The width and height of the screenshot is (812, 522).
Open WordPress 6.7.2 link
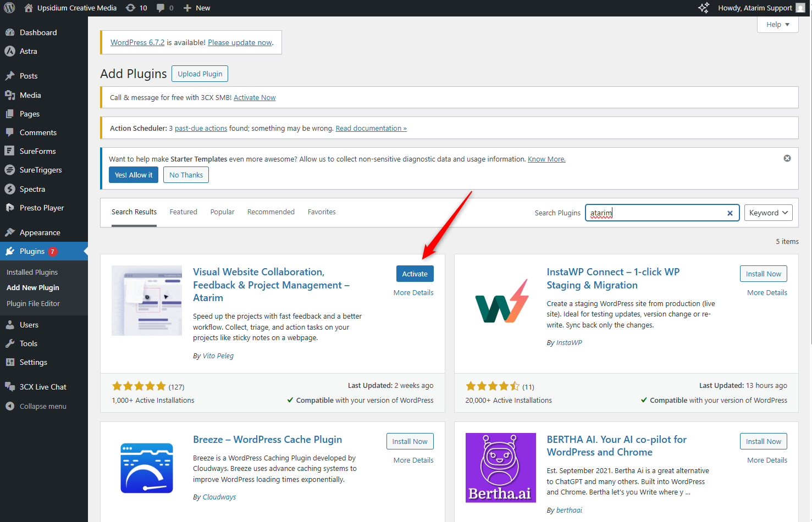(x=137, y=42)
